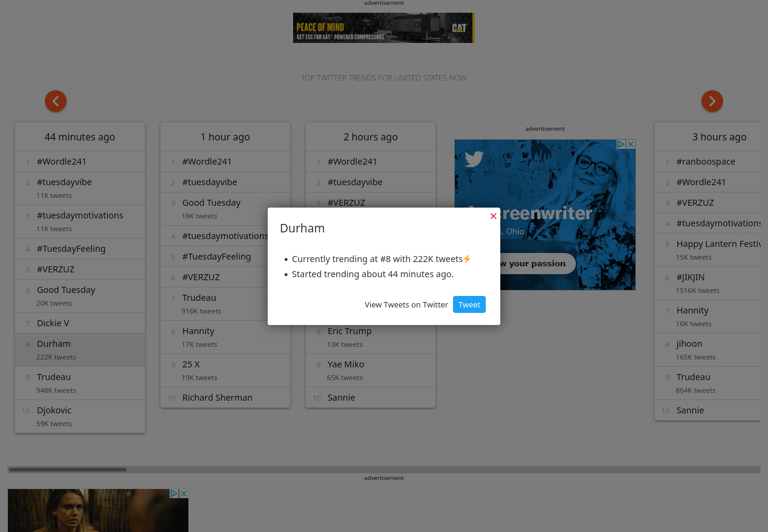Go to next trends with right arrow
768x532 pixels.
click(x=712, y=101)
